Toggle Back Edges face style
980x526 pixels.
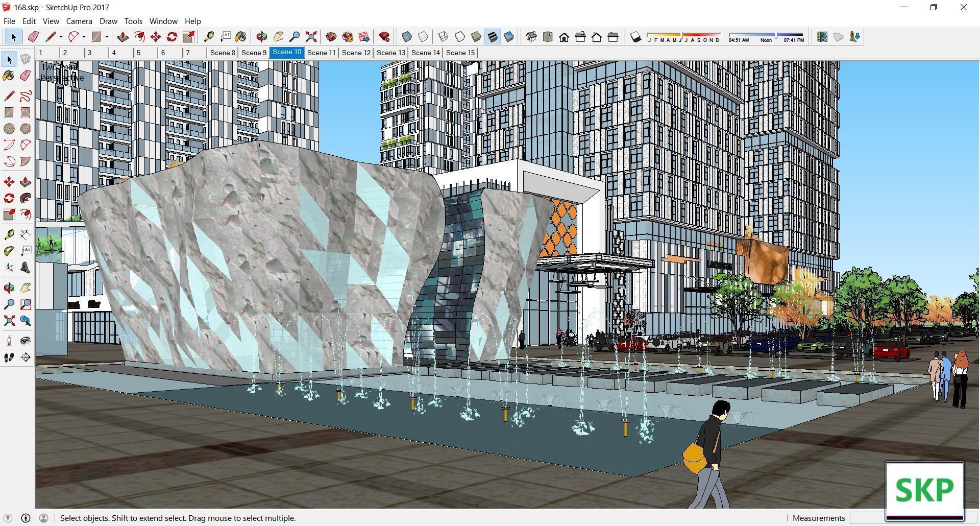click(x=423, y=37)
